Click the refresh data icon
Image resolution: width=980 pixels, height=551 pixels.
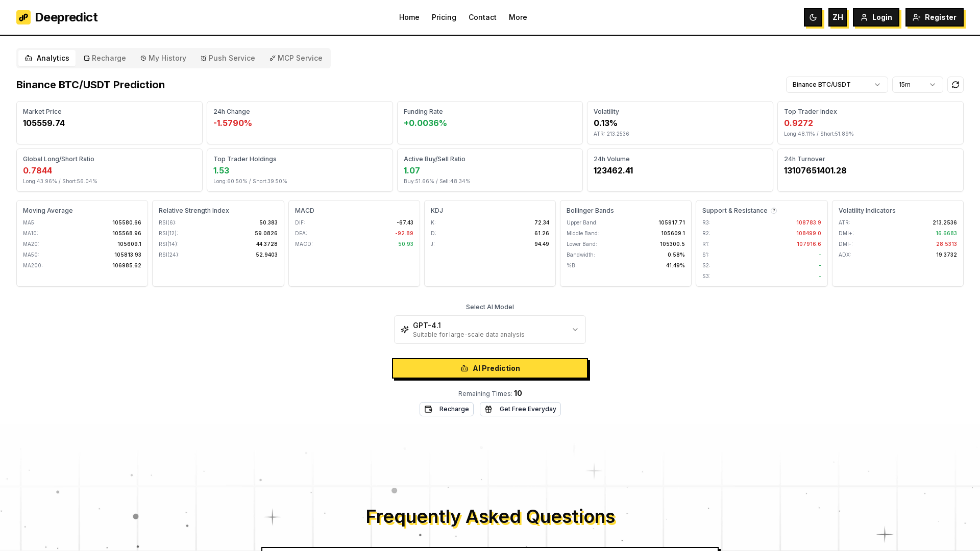tap(955, 85)
